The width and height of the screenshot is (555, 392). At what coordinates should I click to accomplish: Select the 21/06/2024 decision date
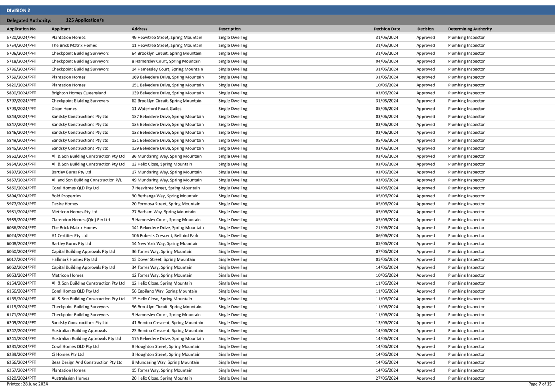pyautogui.click(x=387, y=228)
